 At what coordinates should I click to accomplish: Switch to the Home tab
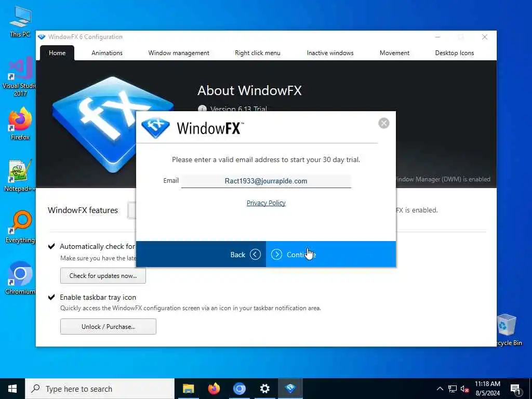pos(57,53)
